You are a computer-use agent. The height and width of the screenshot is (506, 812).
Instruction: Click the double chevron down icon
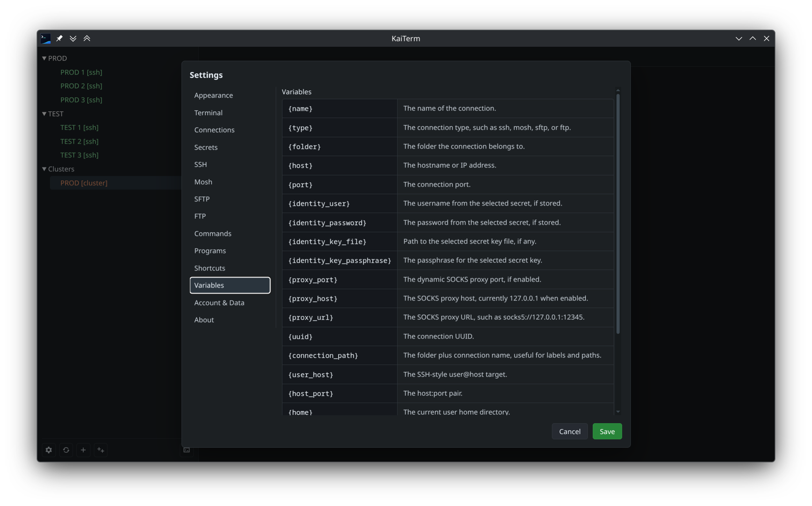click(73, 38)
